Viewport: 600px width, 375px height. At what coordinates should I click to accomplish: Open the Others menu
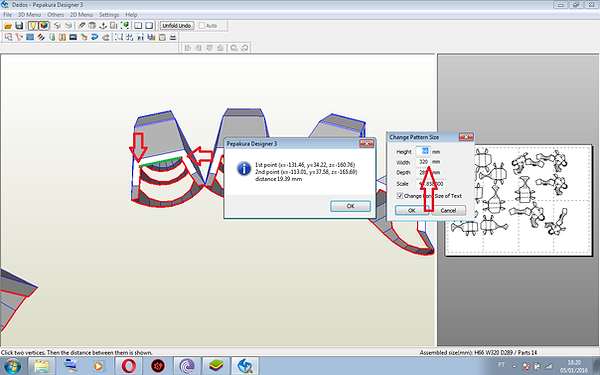55,15
